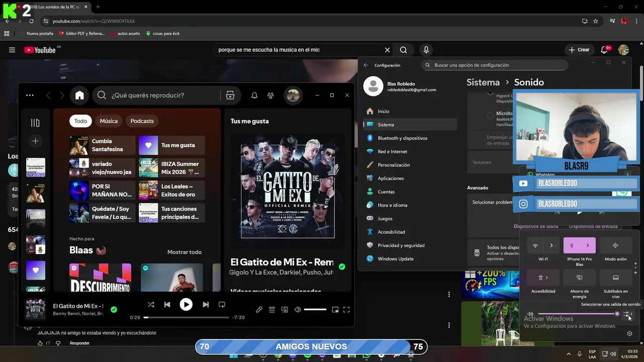Create a new playlist with plus icon
644x362 pixels.
click(x=35, y=141)
